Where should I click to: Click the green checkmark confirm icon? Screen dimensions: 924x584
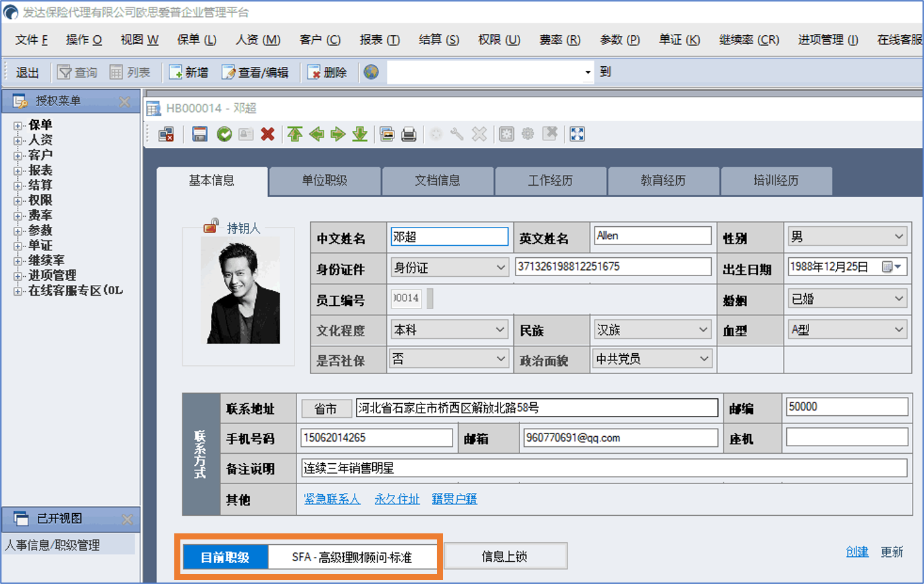(x=224, y=134)
